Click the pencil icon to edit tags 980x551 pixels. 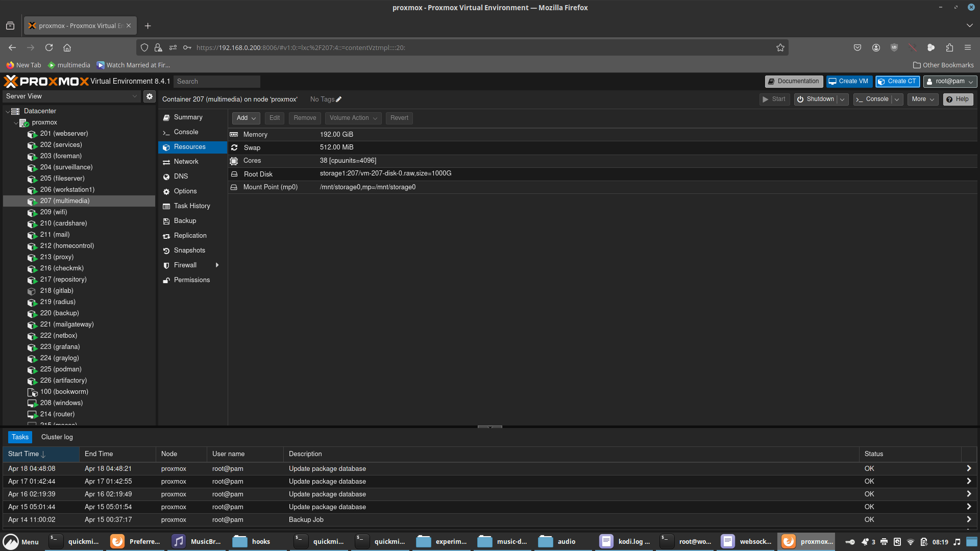[x=339, y=99]
